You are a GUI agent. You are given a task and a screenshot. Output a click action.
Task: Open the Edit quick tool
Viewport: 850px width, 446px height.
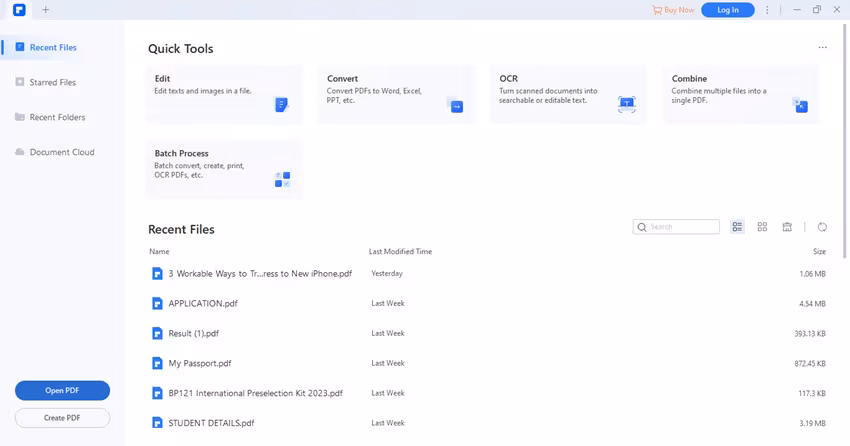pyautogui.click(x=223, y=93)
